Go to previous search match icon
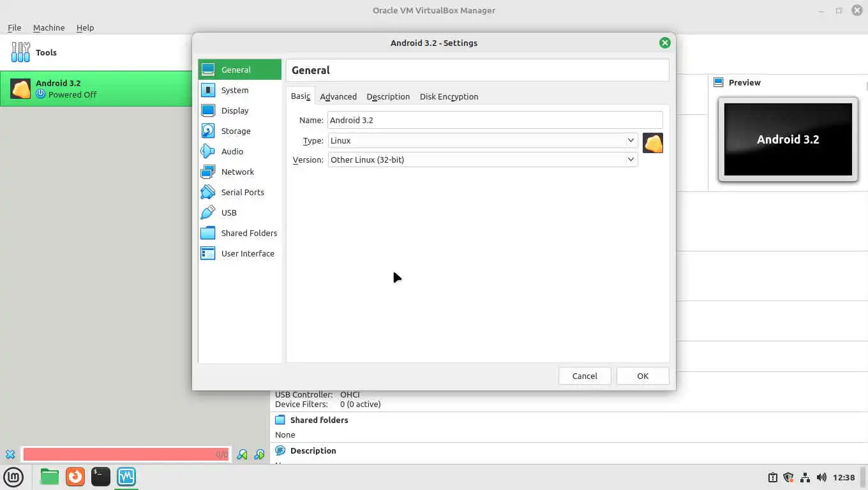Viewport: 868px width, 490px height. click(242, 454)
